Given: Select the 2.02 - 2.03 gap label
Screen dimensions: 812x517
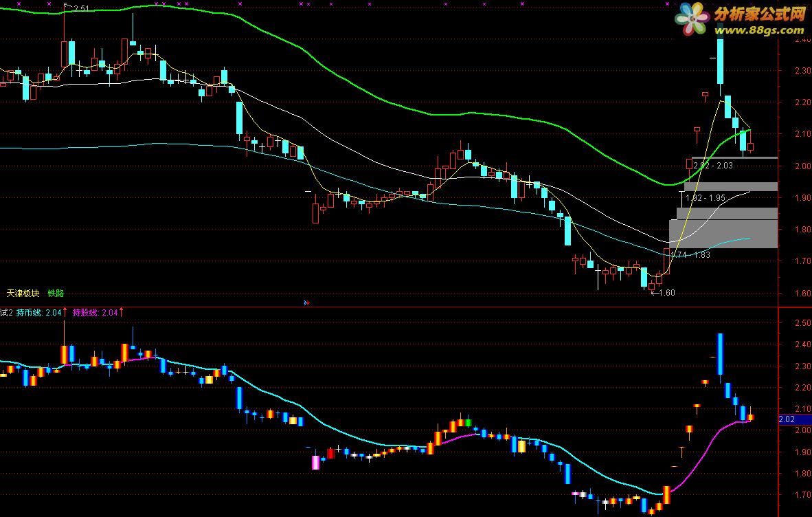Looking at the screenshot, I should 713,166.
